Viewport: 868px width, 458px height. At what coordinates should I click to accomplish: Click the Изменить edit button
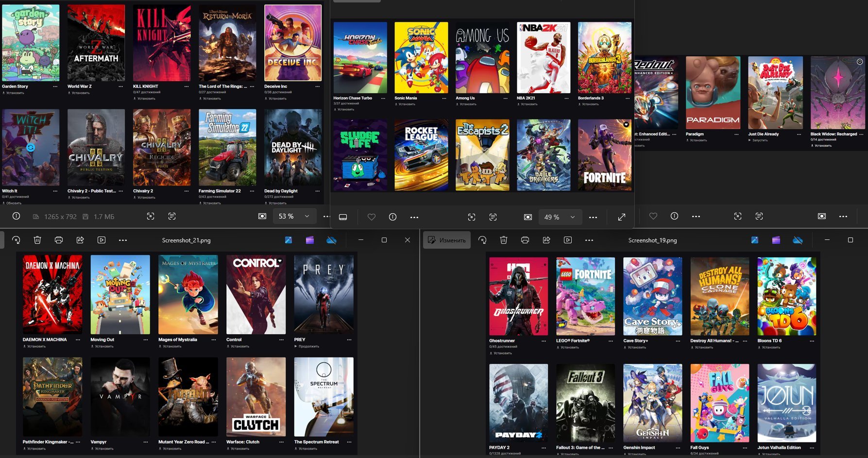(447, 240)
